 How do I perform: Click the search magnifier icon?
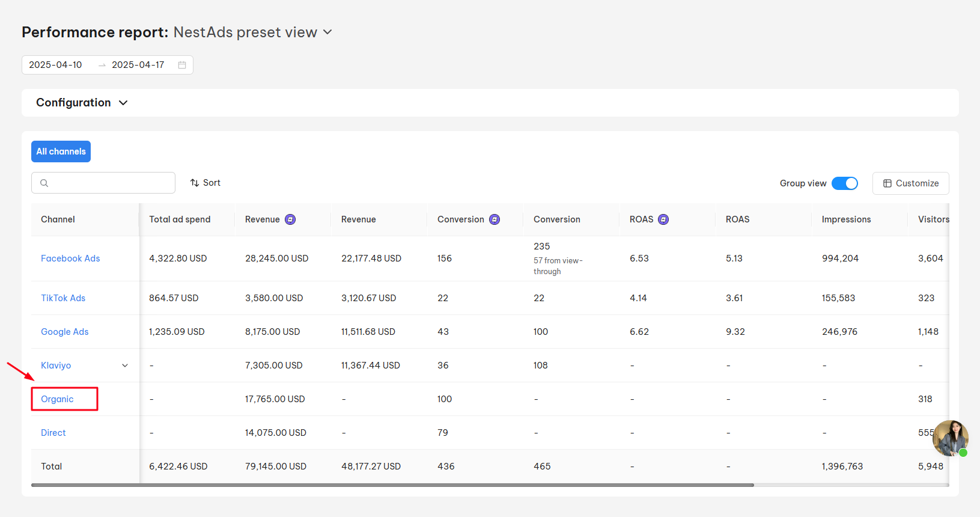[x=44, y=183]
